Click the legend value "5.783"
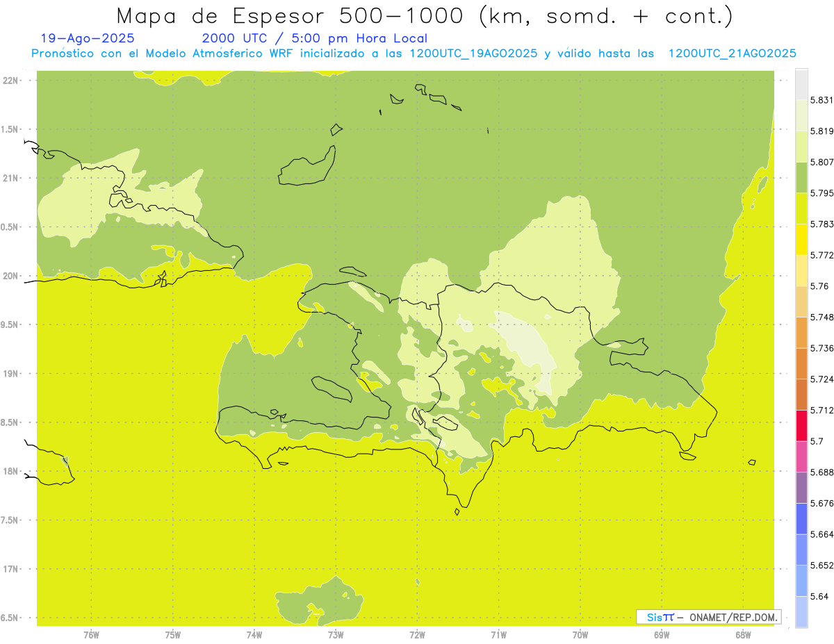 [x=821, y=224]
